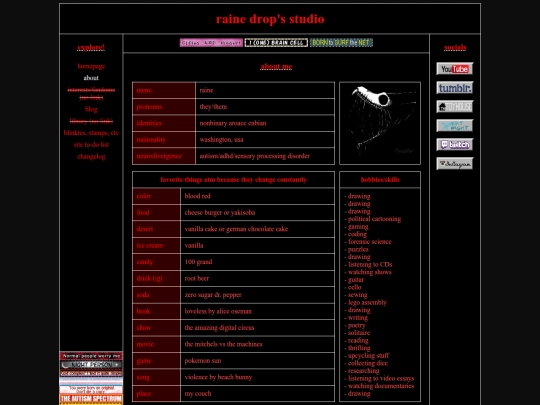Click the 'favorite things atm' table header

click(233, 179)
